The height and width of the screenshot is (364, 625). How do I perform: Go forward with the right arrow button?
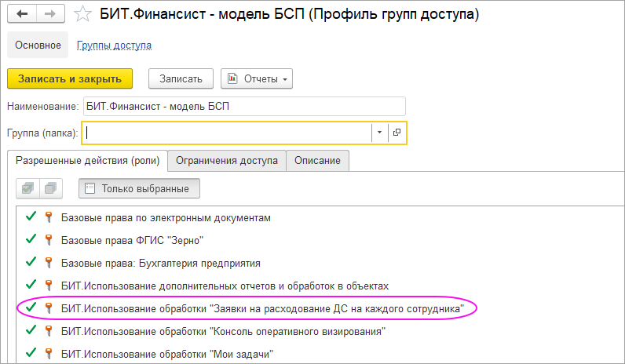(50, 14)
